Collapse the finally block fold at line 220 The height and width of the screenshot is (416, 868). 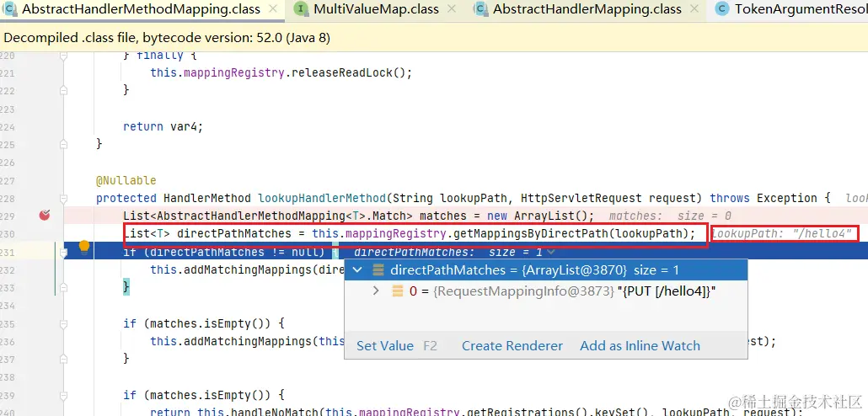coord(64,56)
